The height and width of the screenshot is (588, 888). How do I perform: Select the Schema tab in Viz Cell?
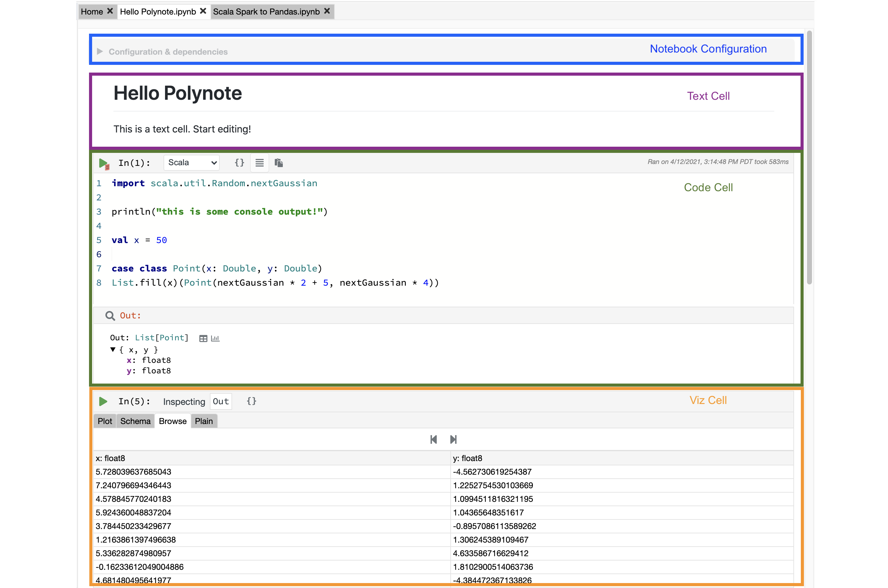point(134,421)
